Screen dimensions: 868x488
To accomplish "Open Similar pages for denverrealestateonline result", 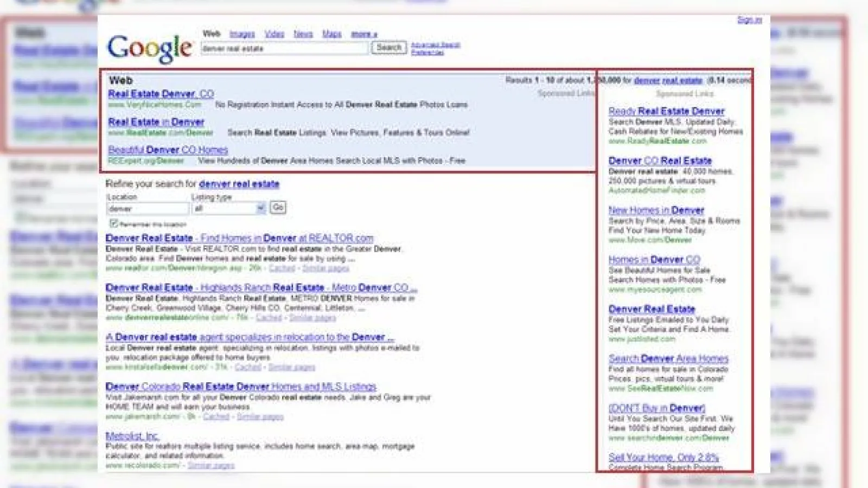I will 312,317.
